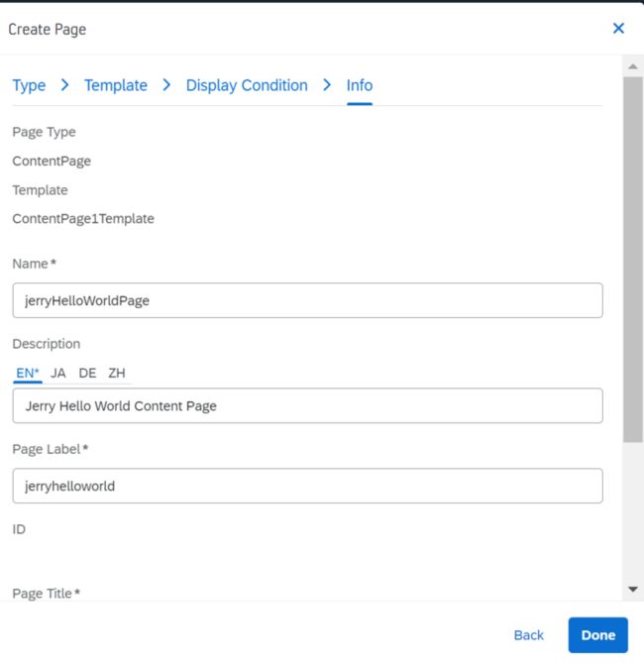Click chevron arrow after Type step
The height and width of the screenshot is (663, 644).
pyautogui.click(x=64, y=85)
